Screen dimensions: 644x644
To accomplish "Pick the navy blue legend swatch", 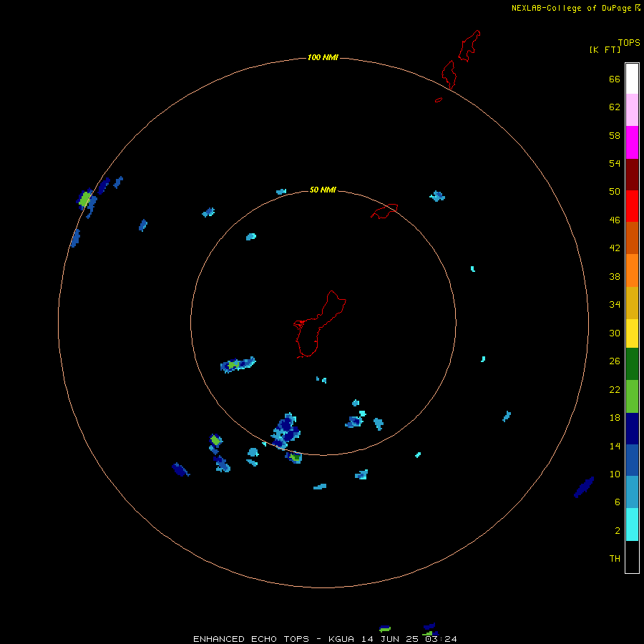I will (632, 429).
